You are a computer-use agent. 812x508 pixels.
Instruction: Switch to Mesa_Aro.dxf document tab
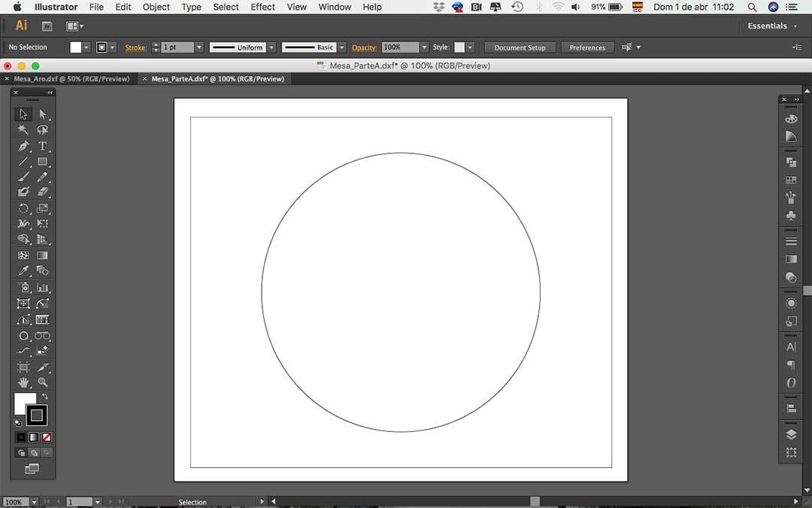click(71, 79)
